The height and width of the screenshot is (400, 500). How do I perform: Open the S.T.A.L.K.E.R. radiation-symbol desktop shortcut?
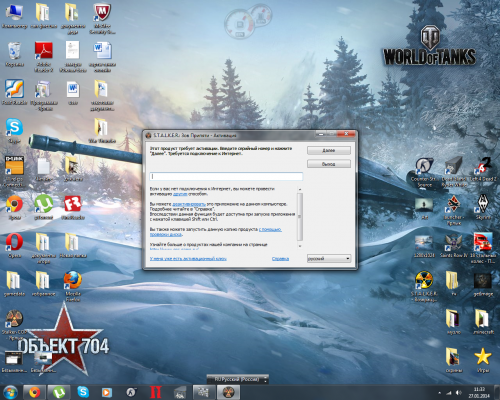click(424, 287)
